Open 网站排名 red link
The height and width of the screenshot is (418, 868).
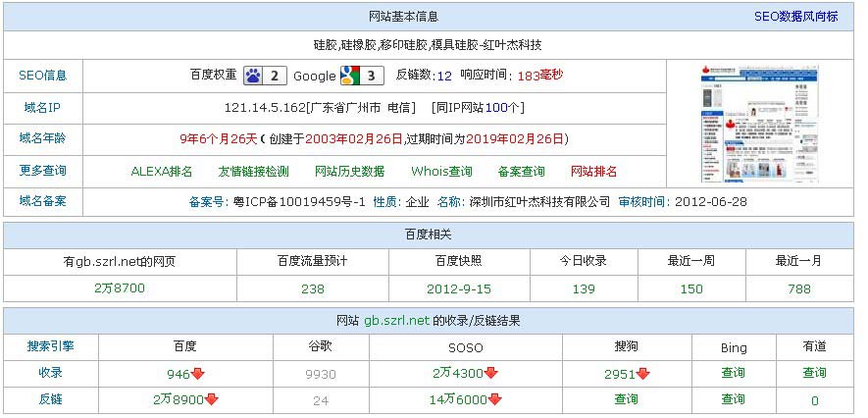tap(593, 172)
